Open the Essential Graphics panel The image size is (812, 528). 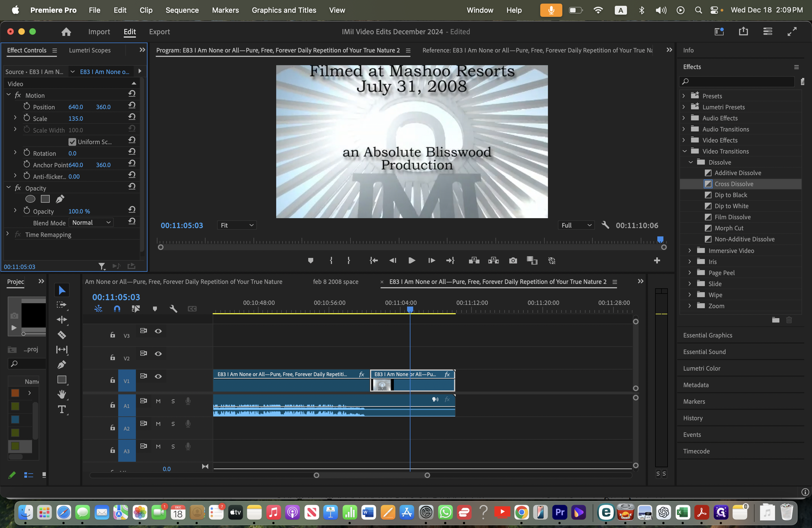707,335
